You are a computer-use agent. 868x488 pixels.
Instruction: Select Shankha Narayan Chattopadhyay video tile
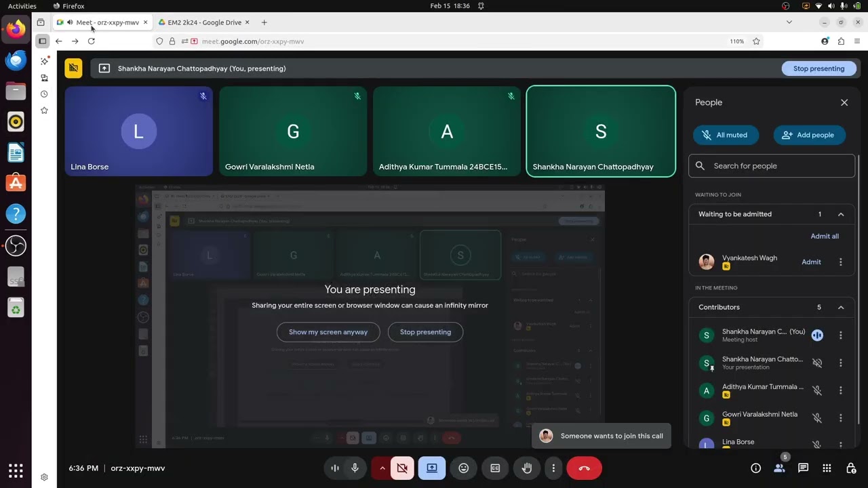(x=601, y=131)
